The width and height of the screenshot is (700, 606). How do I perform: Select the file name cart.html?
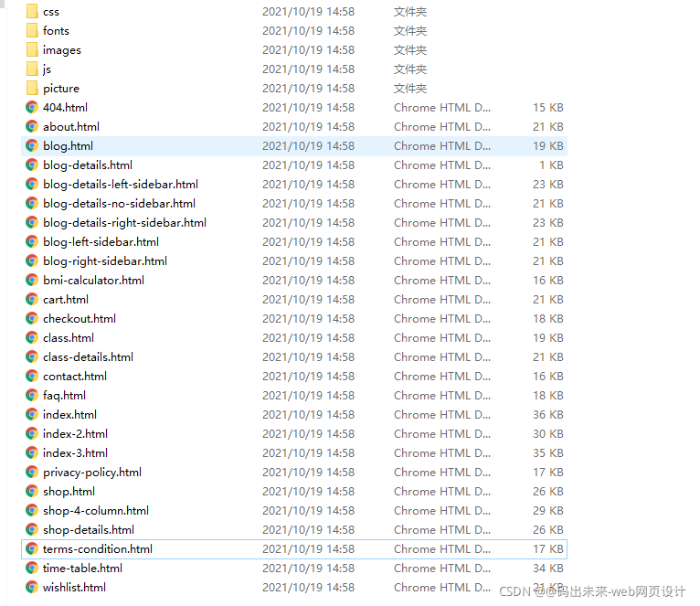66,300
